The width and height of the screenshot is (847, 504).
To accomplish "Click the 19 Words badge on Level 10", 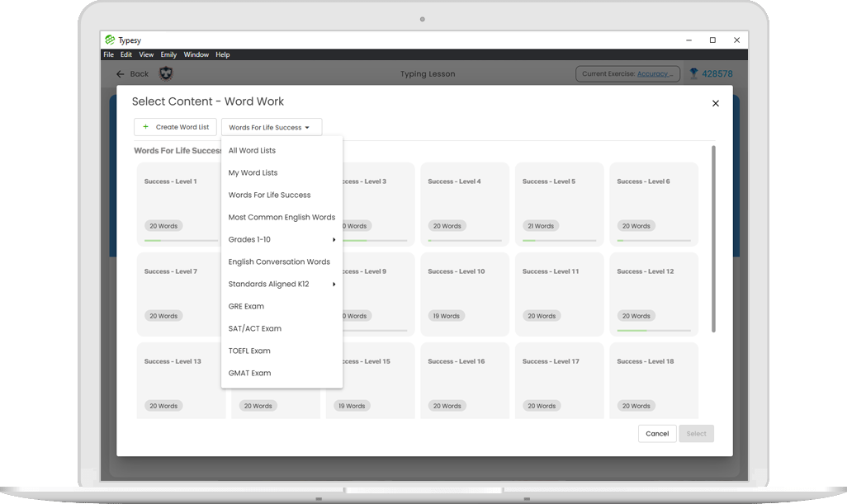I will tap(446, 316).
